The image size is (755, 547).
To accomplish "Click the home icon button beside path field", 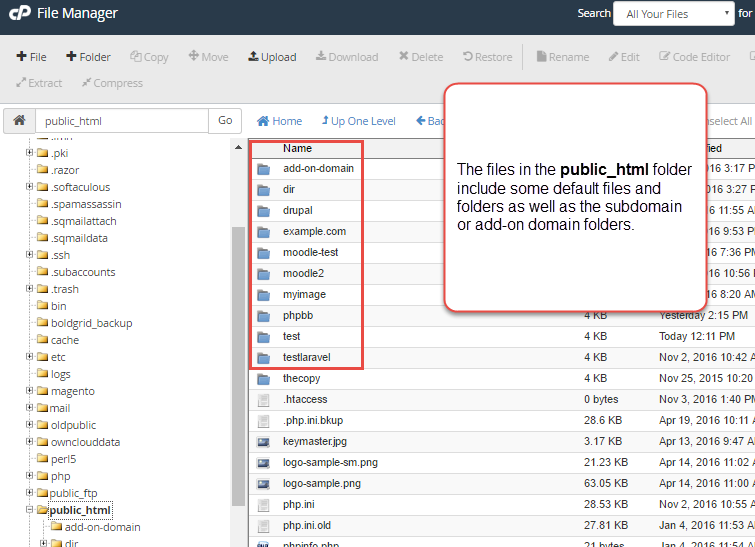I will 18,121.
